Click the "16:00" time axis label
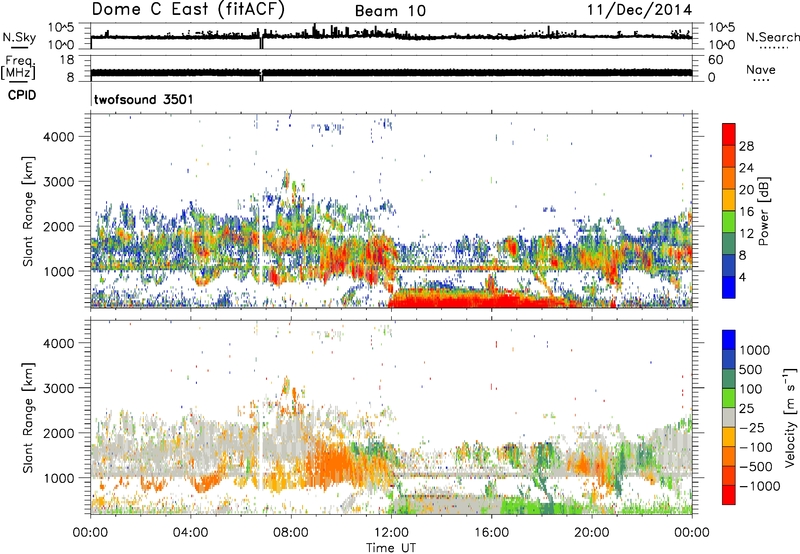The image size is (800, 554). [491, 533]
